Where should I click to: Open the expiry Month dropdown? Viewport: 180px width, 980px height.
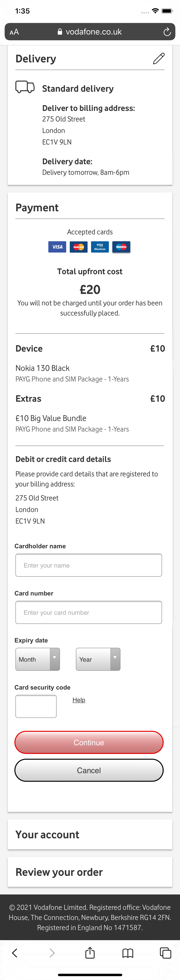pos(38,659)
